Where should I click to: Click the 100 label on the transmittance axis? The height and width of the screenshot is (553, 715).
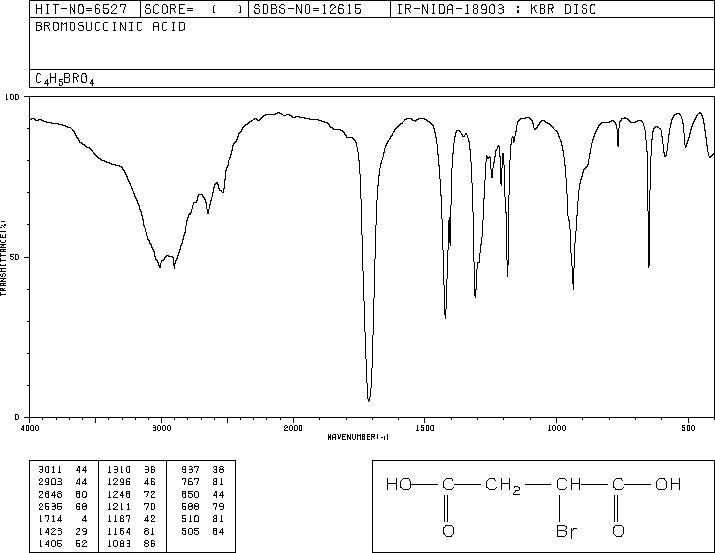12,97
